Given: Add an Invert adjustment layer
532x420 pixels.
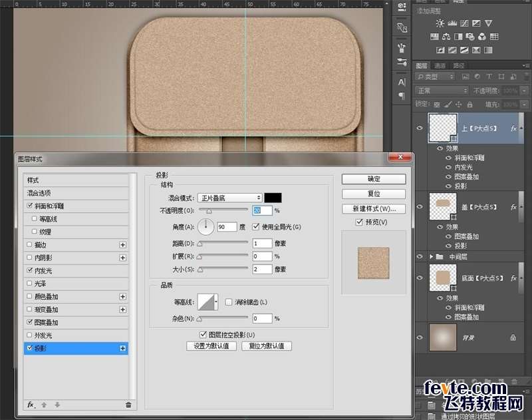Looking at the screenshot, I should point(440,50).
